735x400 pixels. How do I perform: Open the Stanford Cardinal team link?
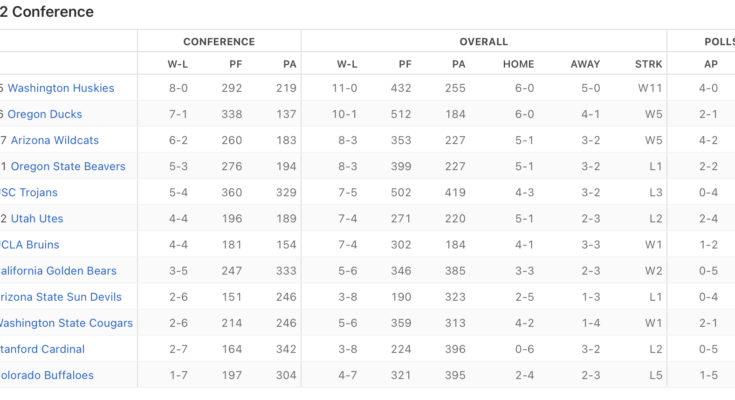coord(42,349)
